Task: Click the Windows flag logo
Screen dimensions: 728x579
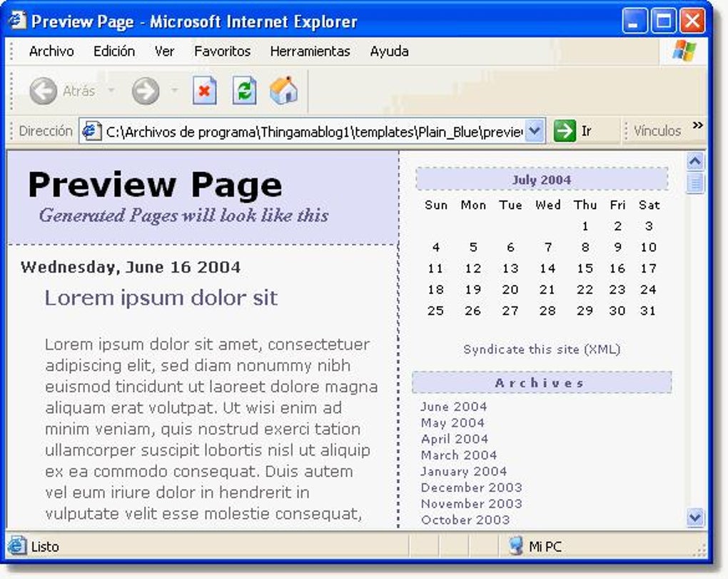Action: click(x=684, y=51)
